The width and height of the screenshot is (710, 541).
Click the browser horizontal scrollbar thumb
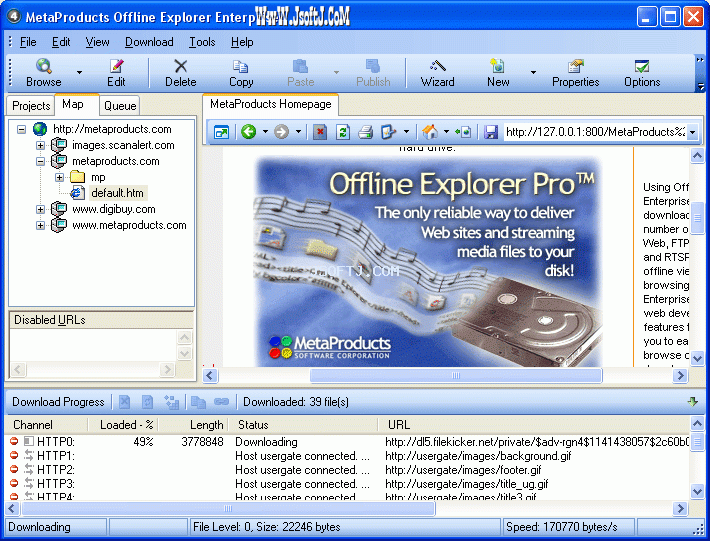point(456,375)
